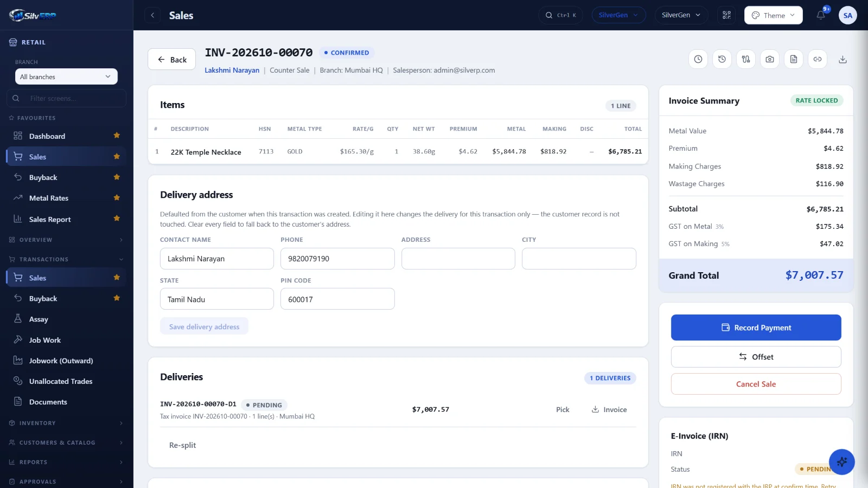Unfavourite the Dashboard star in favourites
Screen dimensions: 868x488
tap(116, 136)
